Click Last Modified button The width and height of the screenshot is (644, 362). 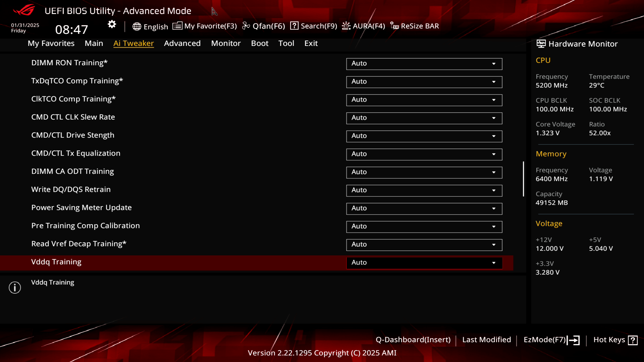coord(486,340)
